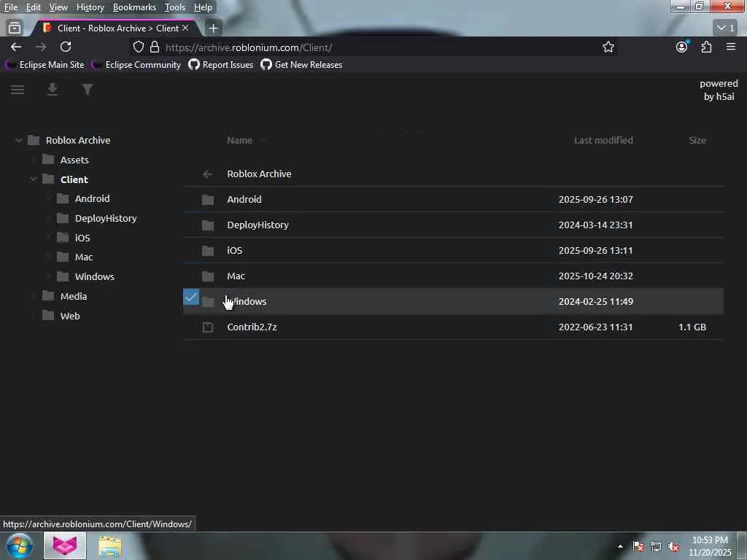Image resolution: width=747 pixels, height=560 pixels.
Task: Open the file explorer taskbar icon
Action: pyautogui.click(x=111, y=546)
